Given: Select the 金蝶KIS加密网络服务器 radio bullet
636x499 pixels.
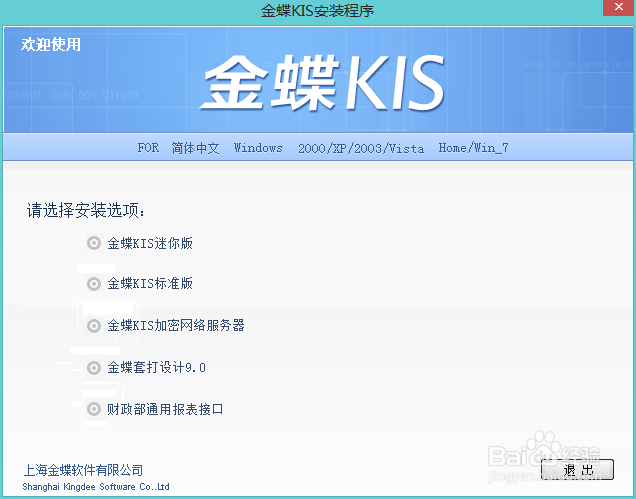Looking at the screenshot, I should (94, 326).
